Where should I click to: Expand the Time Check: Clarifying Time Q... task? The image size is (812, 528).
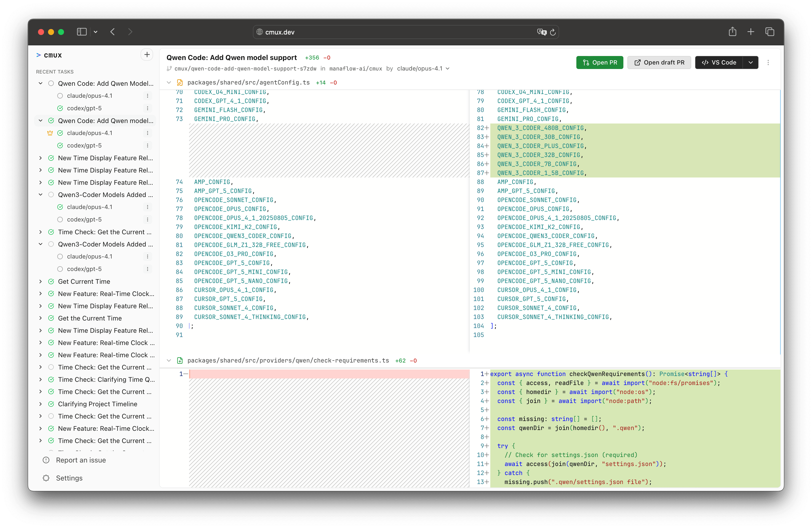[x=41, y=379]
